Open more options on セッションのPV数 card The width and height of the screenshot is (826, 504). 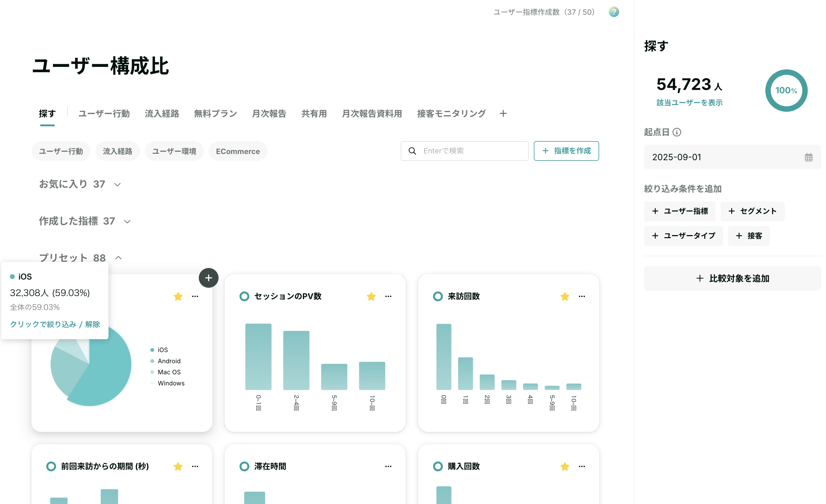click(x=388, y=296)
